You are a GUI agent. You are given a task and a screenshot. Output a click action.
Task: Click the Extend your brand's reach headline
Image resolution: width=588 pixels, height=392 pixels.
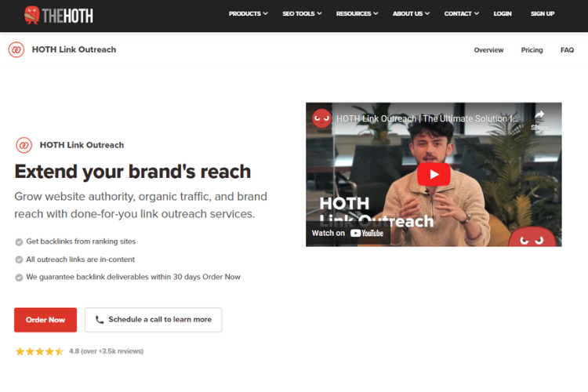point(132,172)
